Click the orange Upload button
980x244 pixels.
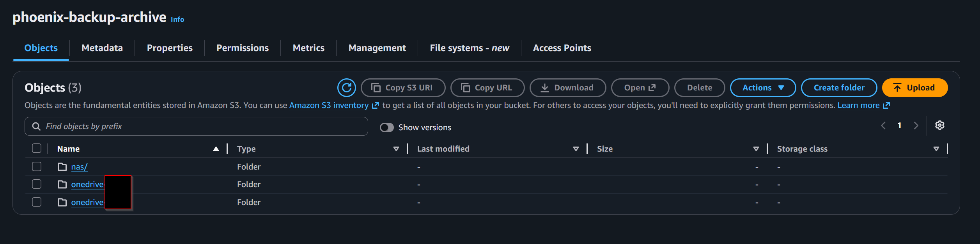point(915,88)
